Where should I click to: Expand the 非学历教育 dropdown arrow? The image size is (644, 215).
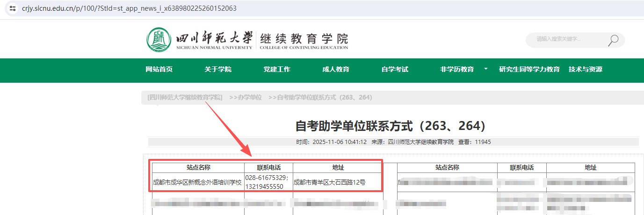pos(485,69)
